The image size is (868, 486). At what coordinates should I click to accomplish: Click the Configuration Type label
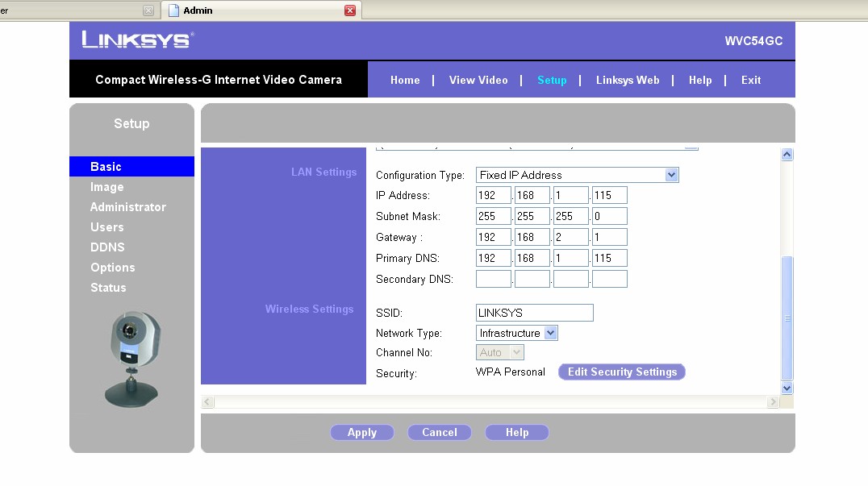point(420,175)
